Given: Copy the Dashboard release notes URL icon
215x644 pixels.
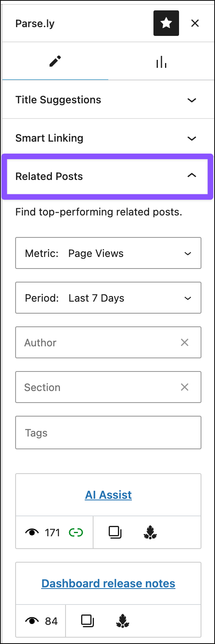Looking at the screenshot, I should pyautogui.click(x=88, y=621).
